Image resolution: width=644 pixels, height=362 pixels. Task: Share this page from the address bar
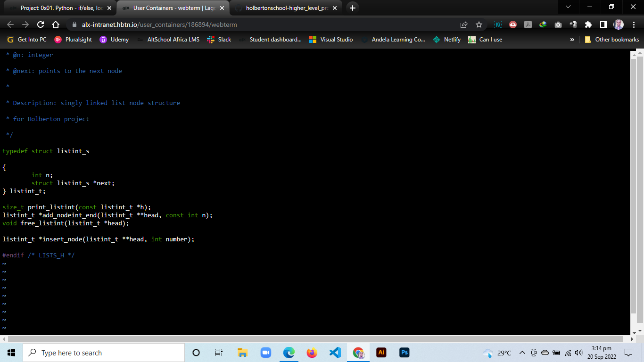[x=464, y=25]
